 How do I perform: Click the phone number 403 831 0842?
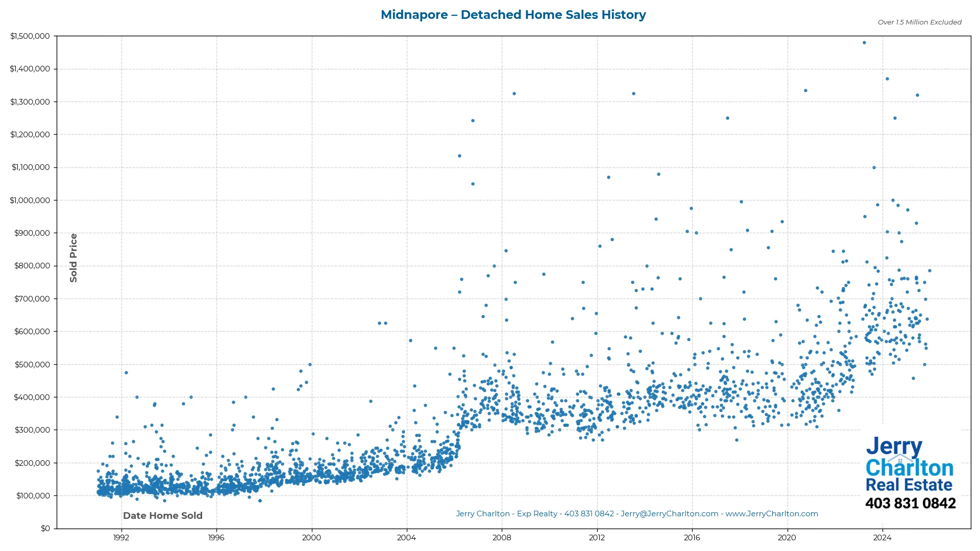pos(911,503)
